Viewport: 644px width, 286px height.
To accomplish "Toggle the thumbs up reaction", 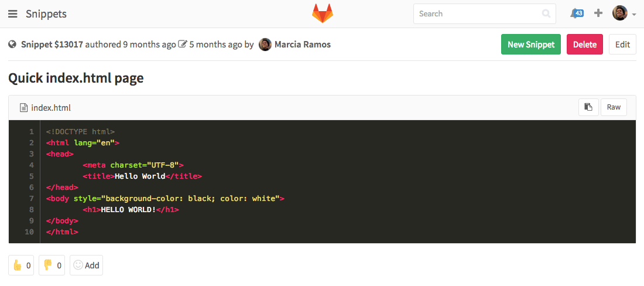I will 20,265.
